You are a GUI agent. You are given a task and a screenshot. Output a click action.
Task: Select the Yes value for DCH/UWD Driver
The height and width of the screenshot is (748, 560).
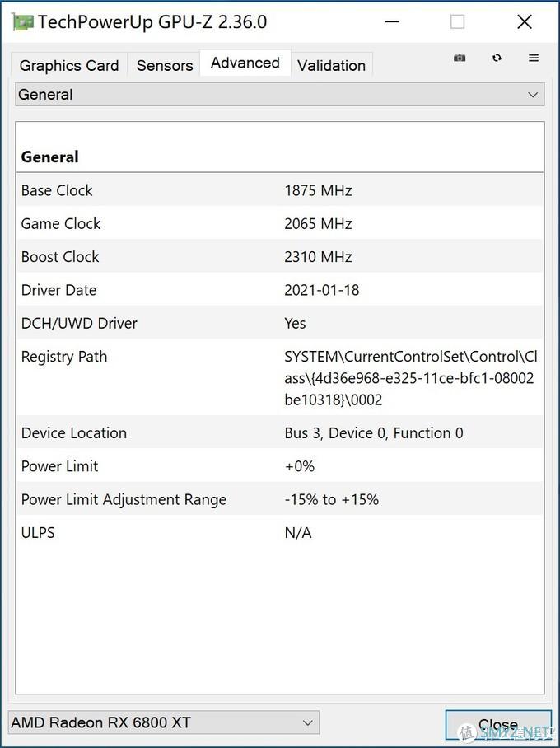pos(295,323)
